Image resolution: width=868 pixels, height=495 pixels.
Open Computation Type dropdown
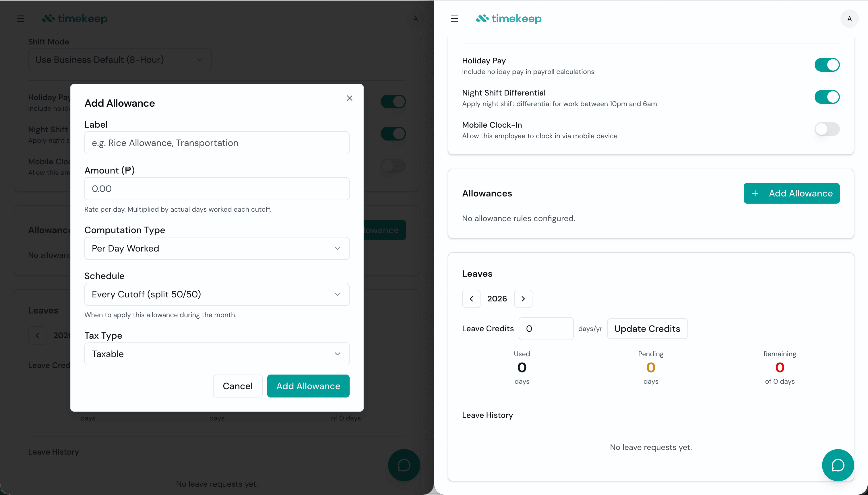click(217, 249)
